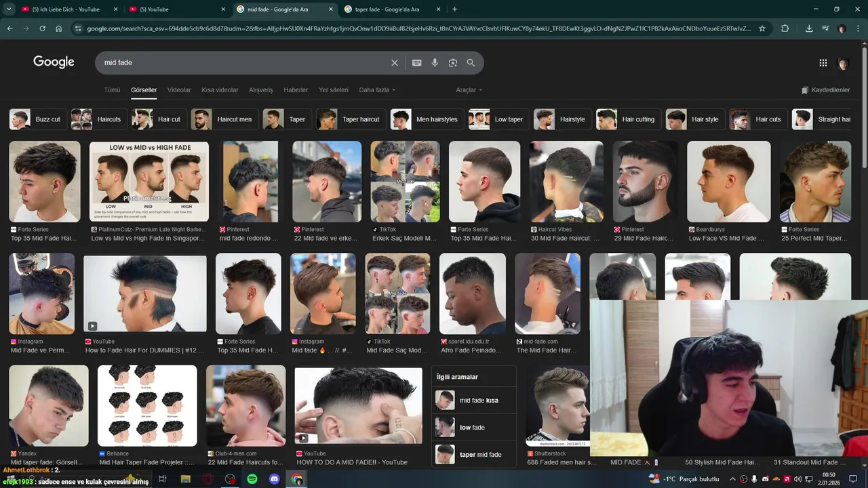Open Spotify from the taskbar
Screen dimensions: 868x488
[x=252, y=479]
